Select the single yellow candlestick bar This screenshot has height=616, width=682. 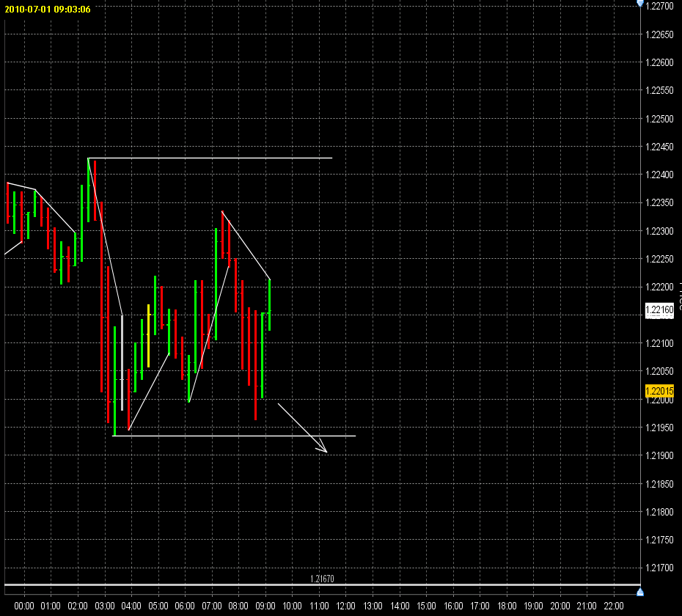tap(149, 336)
